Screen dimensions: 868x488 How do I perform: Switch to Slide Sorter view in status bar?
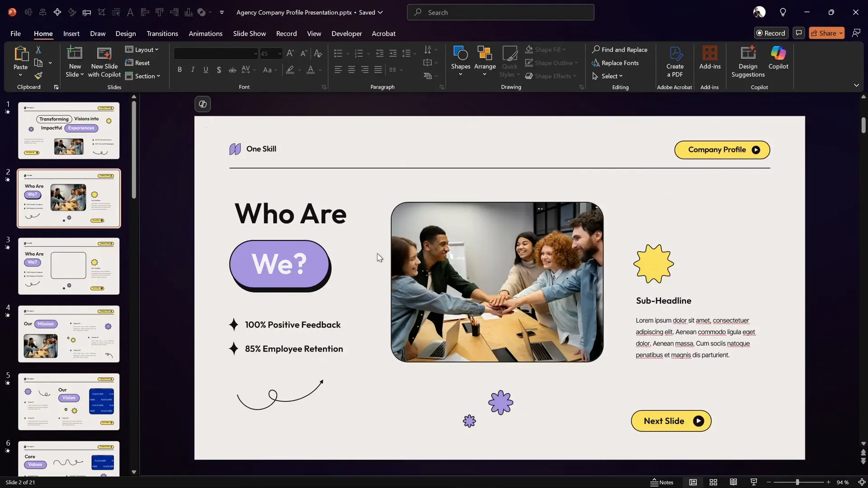pyautogui.click(x=713, y=482)
